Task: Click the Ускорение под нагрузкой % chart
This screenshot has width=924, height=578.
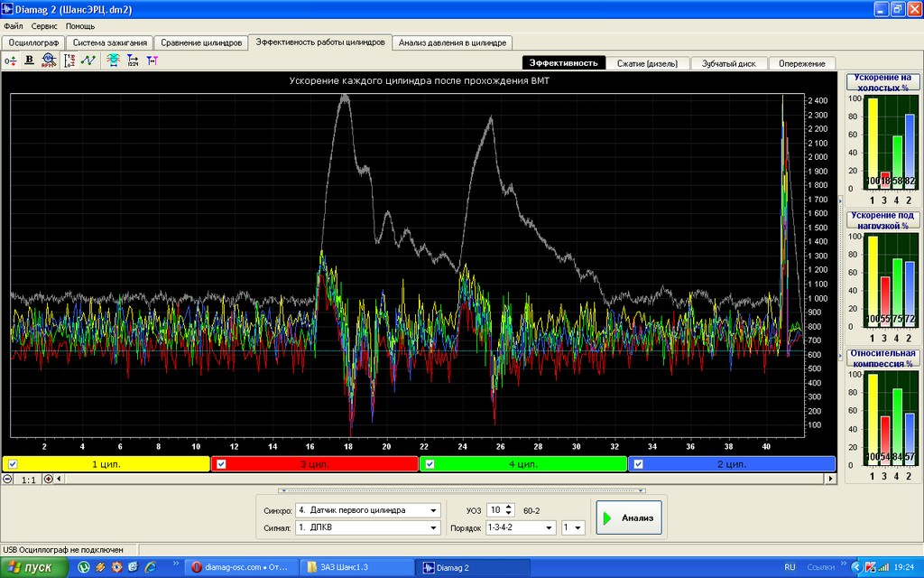Action: (882, 276)
